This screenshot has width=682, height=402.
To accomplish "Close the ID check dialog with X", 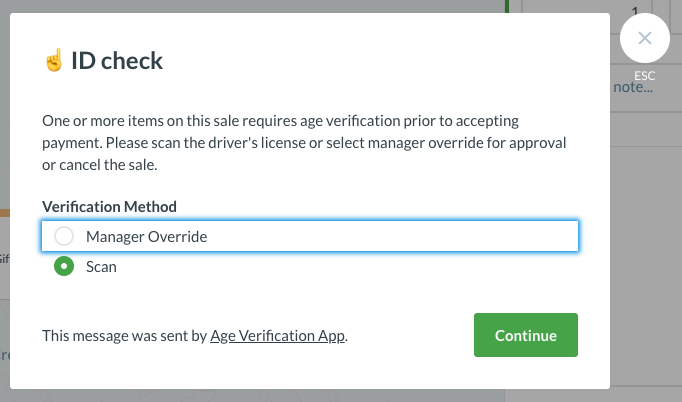I will (645, 39).
